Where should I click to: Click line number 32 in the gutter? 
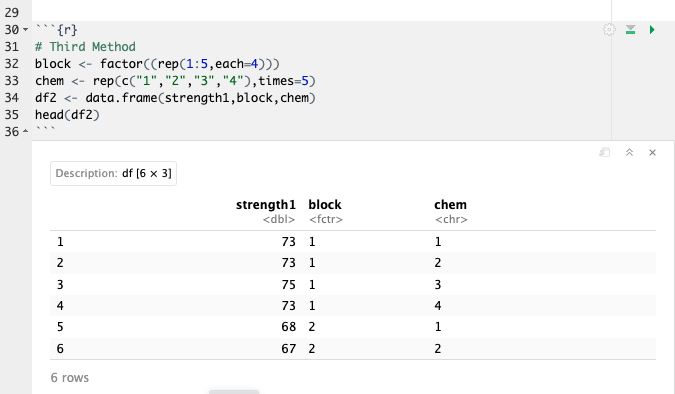click(x=12, y=64)
